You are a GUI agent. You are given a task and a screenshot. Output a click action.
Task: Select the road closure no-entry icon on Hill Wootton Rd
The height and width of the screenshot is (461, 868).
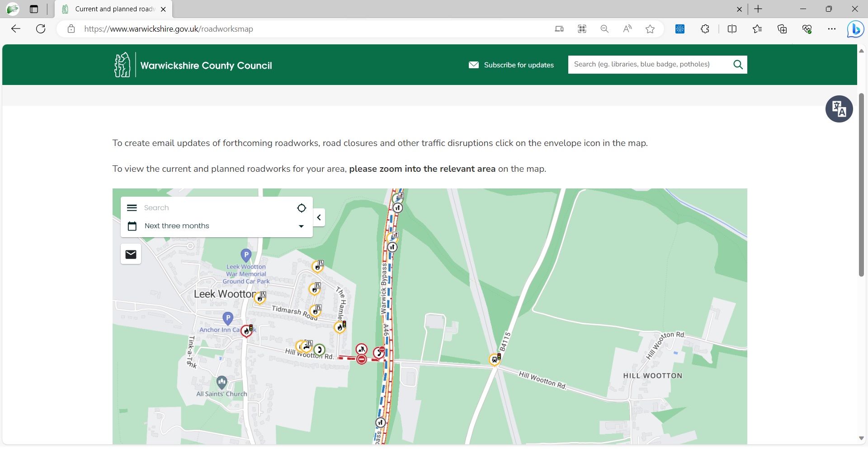(362, 358)
